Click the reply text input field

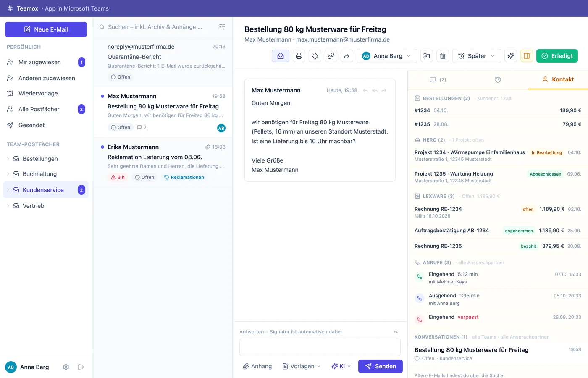[x=320, y=347]
